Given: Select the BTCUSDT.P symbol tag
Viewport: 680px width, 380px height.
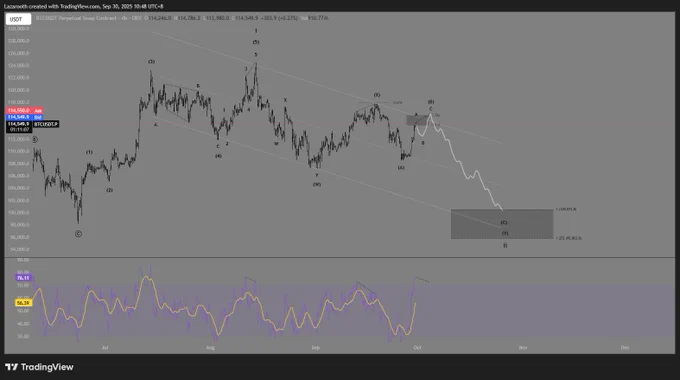Looking at the screenshot, I should point(46,124).
